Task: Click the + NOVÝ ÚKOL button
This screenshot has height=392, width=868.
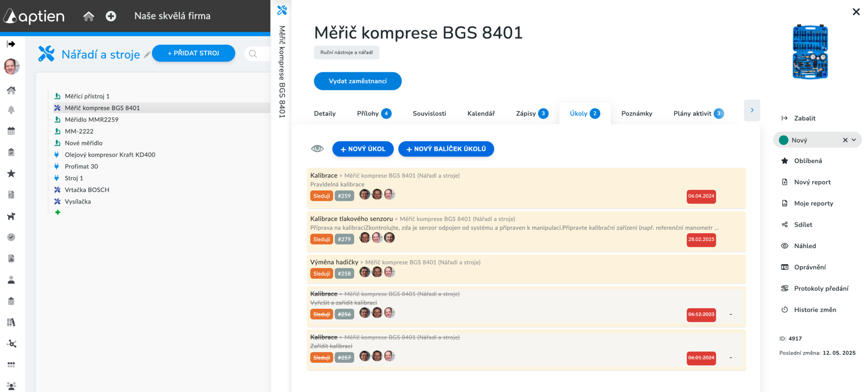Action: click(x=363, y=149)
